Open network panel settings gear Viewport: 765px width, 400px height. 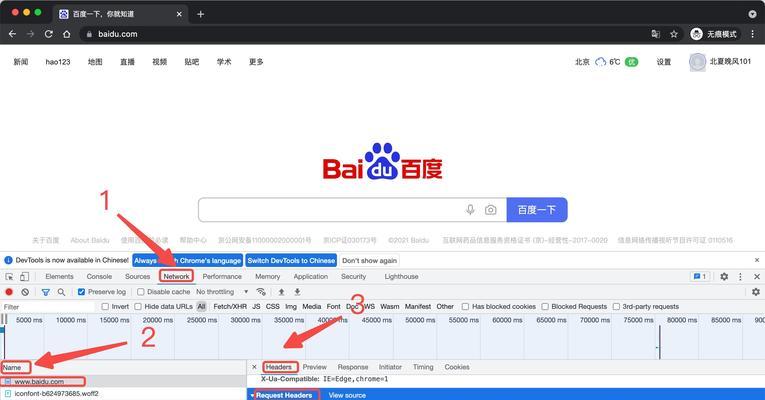click(756, 292)
